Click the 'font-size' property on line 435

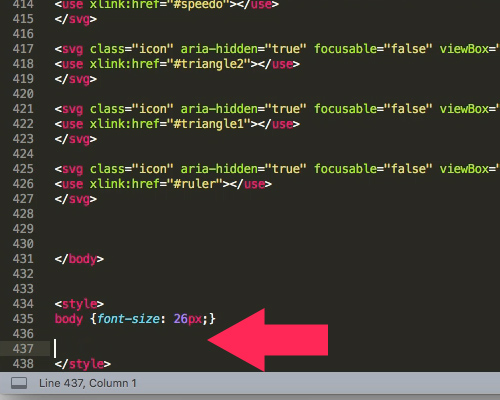pyautogui.click(x=128, y=319)
